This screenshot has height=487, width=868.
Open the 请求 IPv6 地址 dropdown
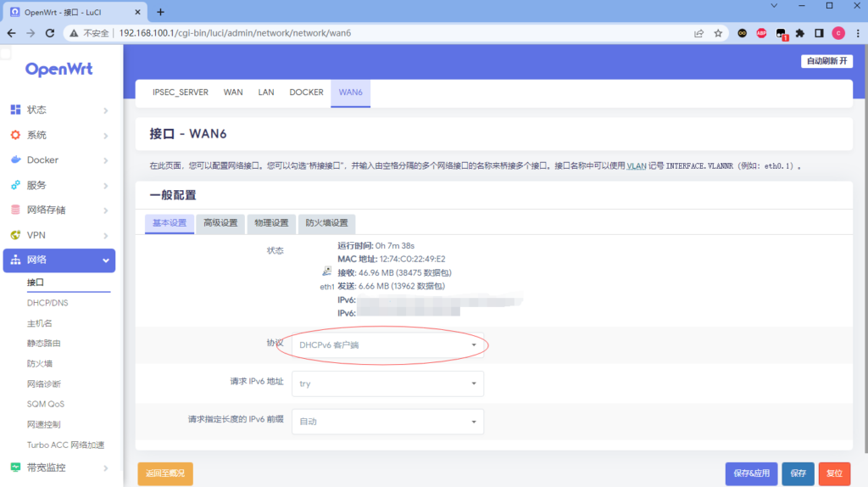coord(387,383)
